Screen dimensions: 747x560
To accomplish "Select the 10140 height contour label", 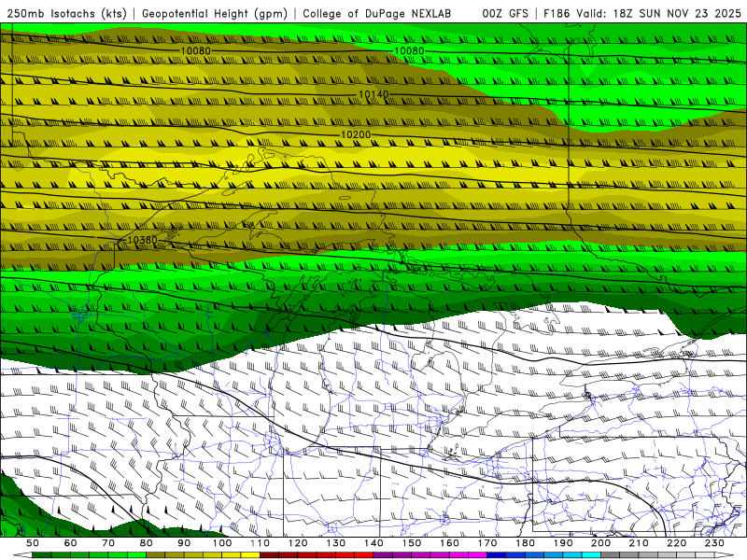I will [x=373, y=94].
